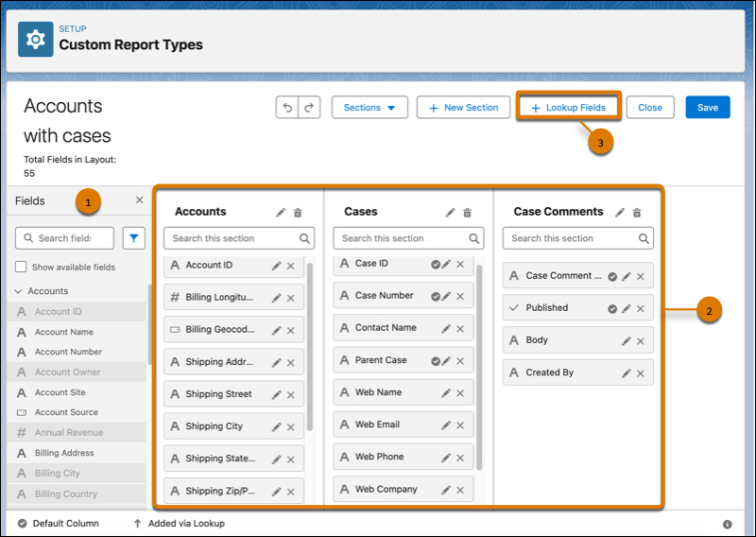The image size is (756, 537).
Task: Click the redo arrow button
Action: point(309,108)
